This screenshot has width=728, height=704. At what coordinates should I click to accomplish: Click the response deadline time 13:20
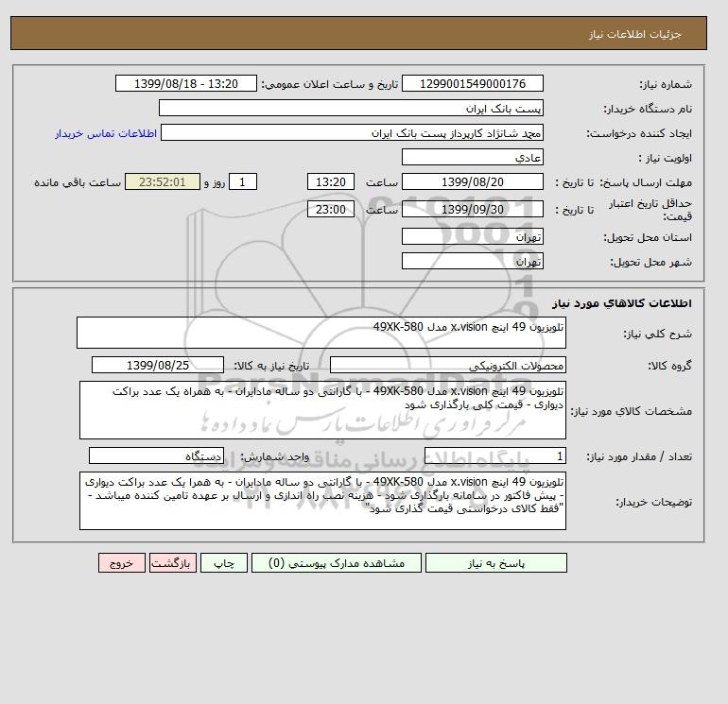331,182
